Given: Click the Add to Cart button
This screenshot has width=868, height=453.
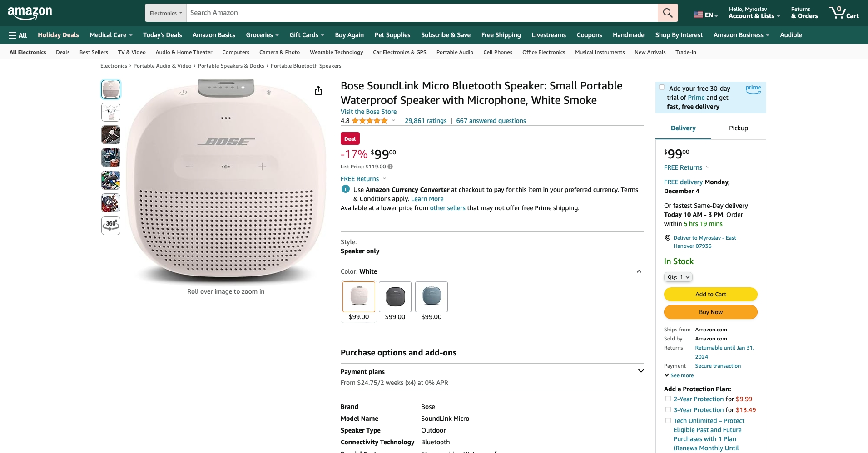Looking at the screenshot, I should tap(710, 295).
